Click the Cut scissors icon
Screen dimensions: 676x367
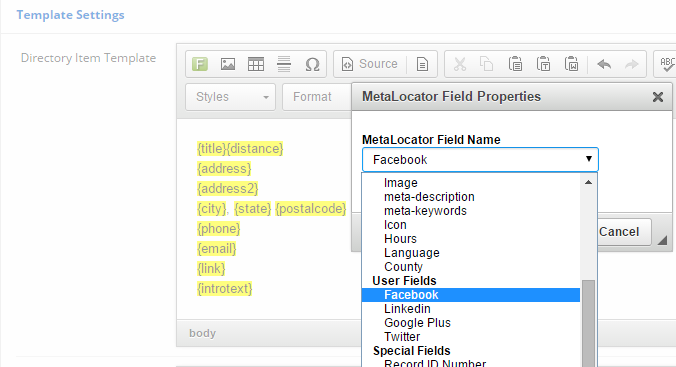[460, 64]
